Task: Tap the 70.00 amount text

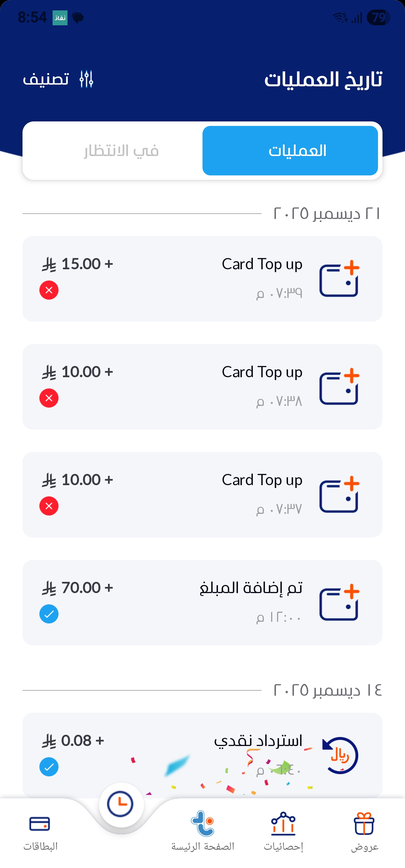Action: click(x=81, y=588)
